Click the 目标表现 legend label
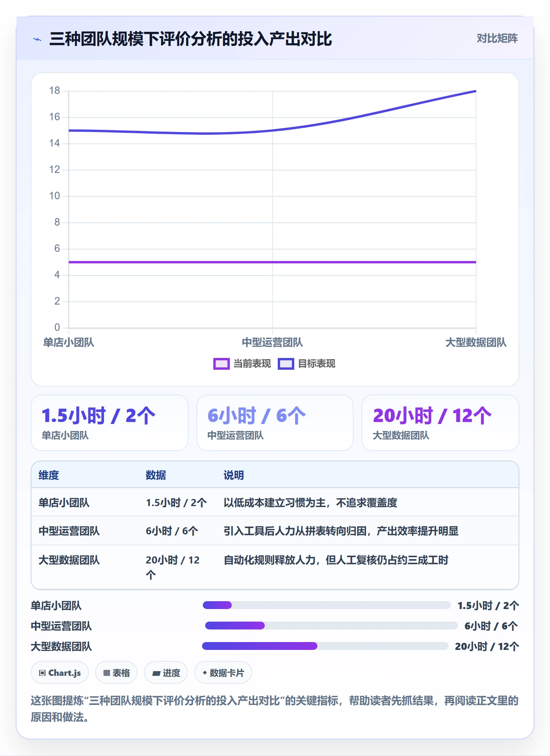Image resolution: width=550 pixels, height=756 pixels. point(316,364)
